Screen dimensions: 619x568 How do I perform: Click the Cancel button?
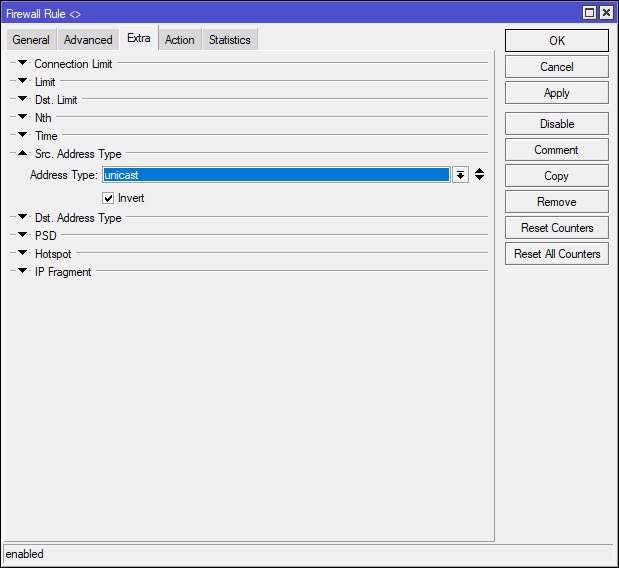(557, 66)
